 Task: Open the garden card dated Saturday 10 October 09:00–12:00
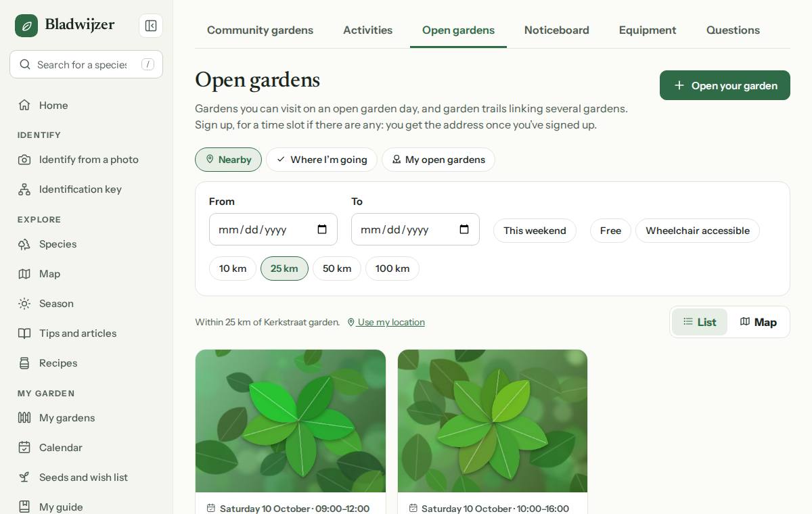click(290, 431)
